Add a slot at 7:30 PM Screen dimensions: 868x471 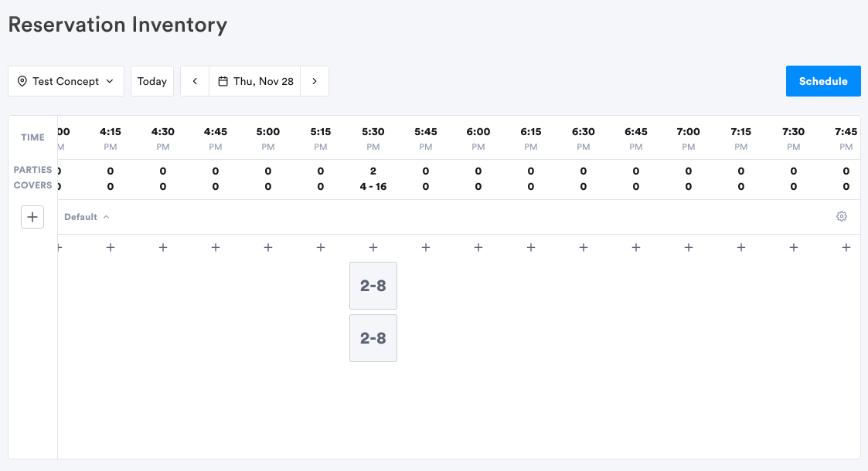coord(793,248)
